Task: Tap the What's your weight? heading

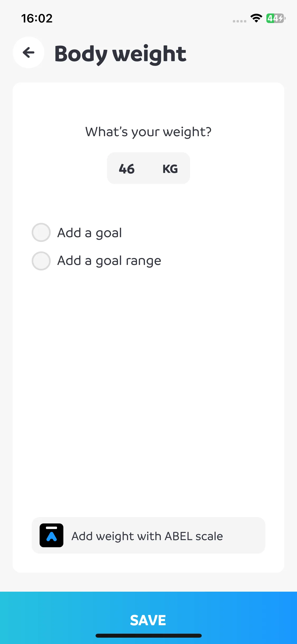Action: coord(148,132)
